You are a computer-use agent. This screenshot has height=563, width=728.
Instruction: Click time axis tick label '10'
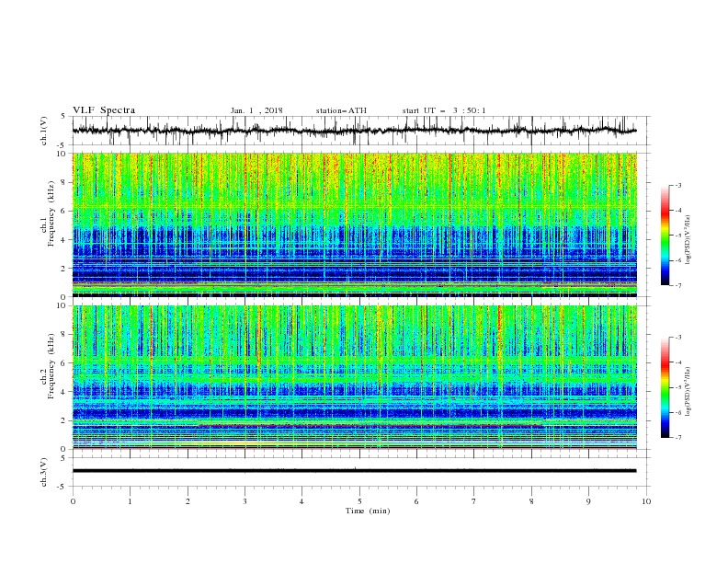[646, 501]
